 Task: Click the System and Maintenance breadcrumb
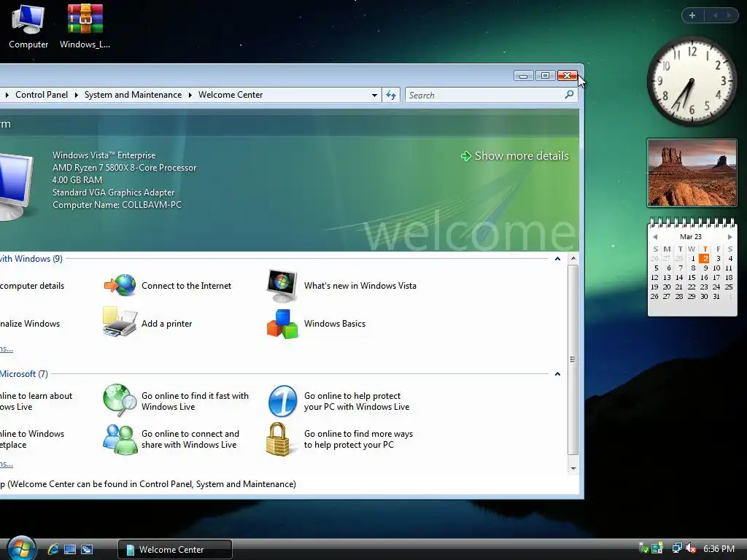click(x=133, y=95)
